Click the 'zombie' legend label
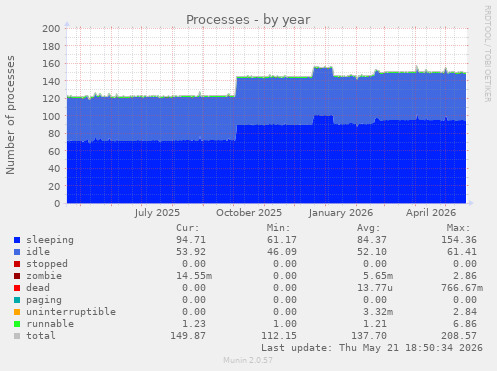Image resolution: width=497 pixels, height=371 pixels. (x=44, y=276)
